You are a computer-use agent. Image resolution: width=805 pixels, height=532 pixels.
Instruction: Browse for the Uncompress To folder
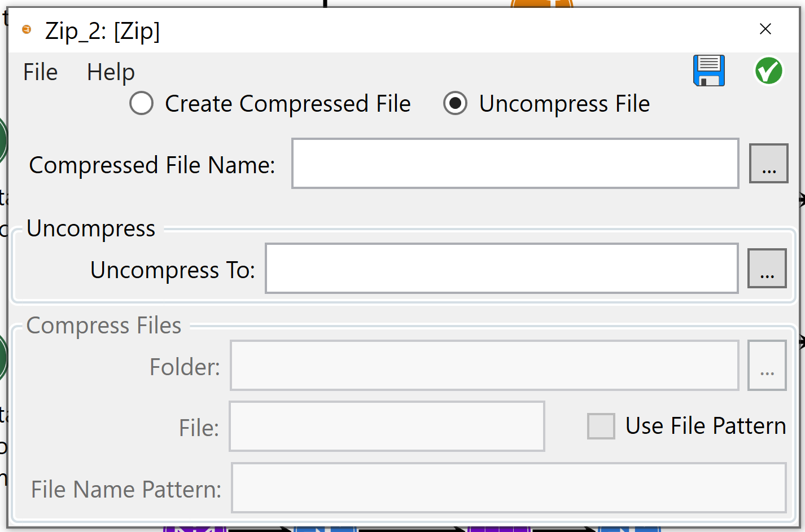click(766, 268)
